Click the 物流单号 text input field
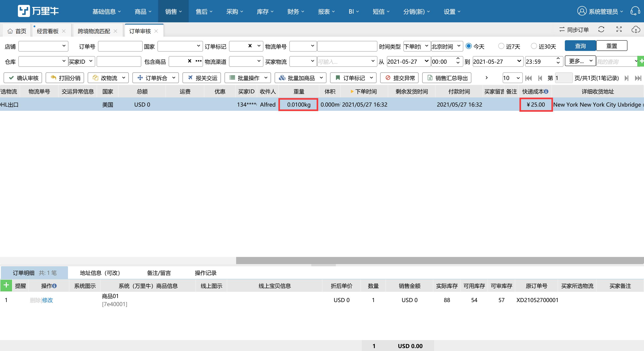The height and width of the screenshot is (351, 644). pyautogui.click(x=347, y=46)
